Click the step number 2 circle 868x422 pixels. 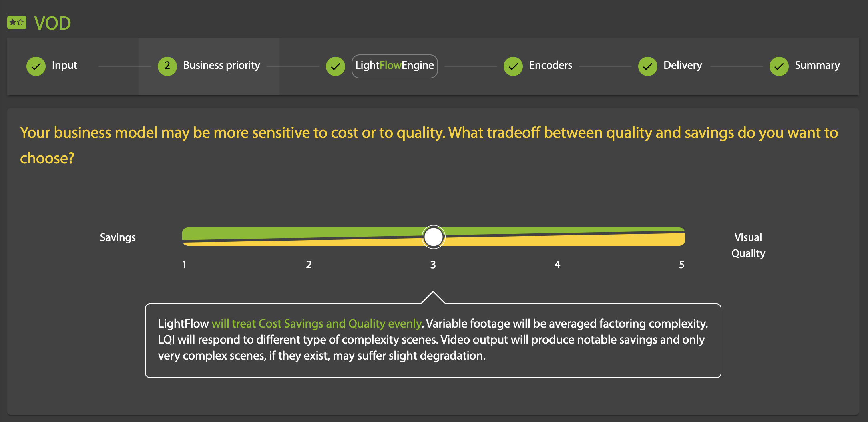(167, 66)
